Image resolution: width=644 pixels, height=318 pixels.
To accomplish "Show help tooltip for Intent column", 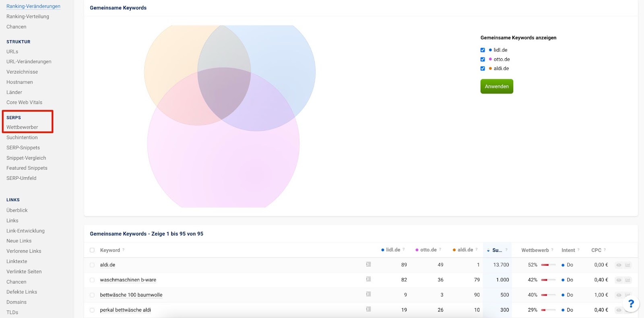I will tap(578, 250).
